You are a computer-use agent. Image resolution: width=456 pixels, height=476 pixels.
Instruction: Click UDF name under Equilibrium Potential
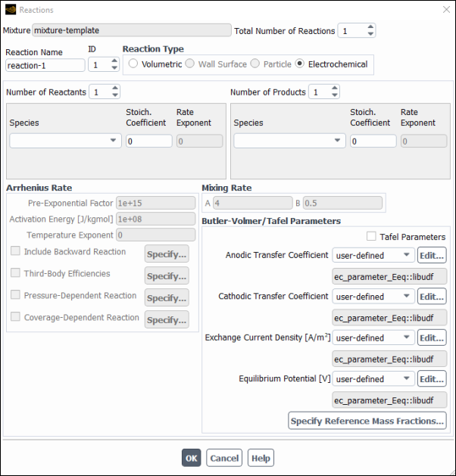(389, 400)
